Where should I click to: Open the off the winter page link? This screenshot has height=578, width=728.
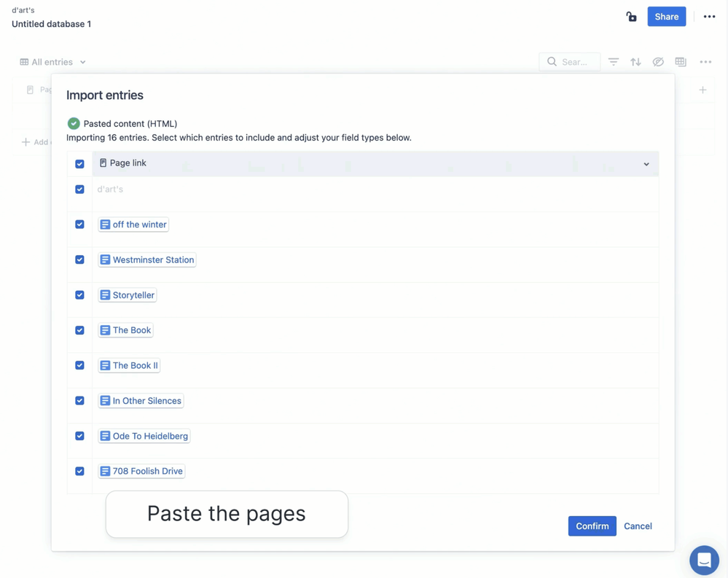(x=133, y=224)
